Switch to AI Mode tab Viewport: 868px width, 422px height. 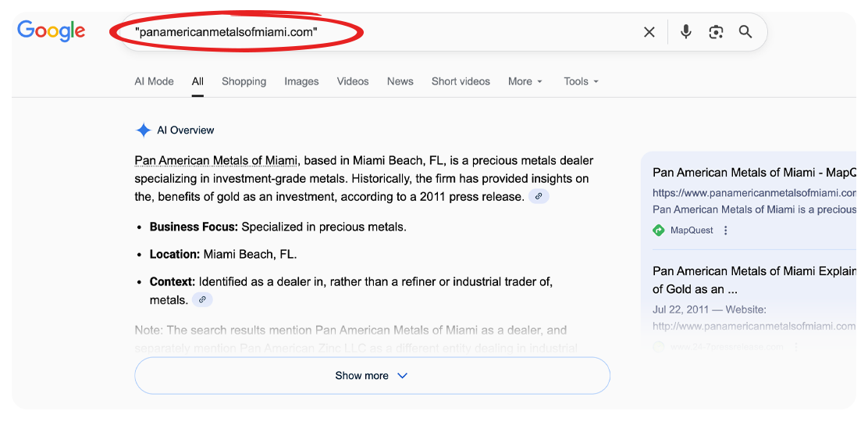click(154, 81)
